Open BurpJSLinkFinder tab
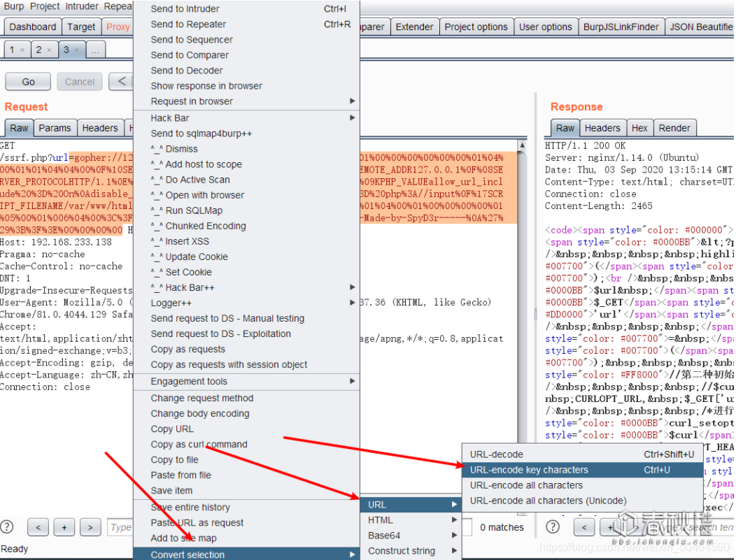This screenshot has width=736, height=560. tap(621, 27)
